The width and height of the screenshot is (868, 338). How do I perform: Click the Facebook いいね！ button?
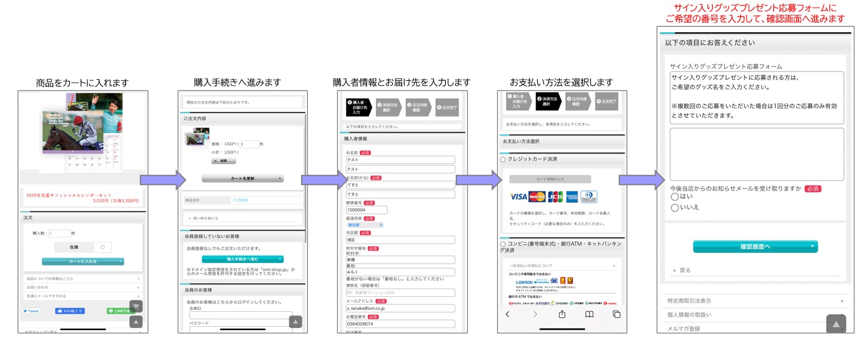click(x=70, y=311)
